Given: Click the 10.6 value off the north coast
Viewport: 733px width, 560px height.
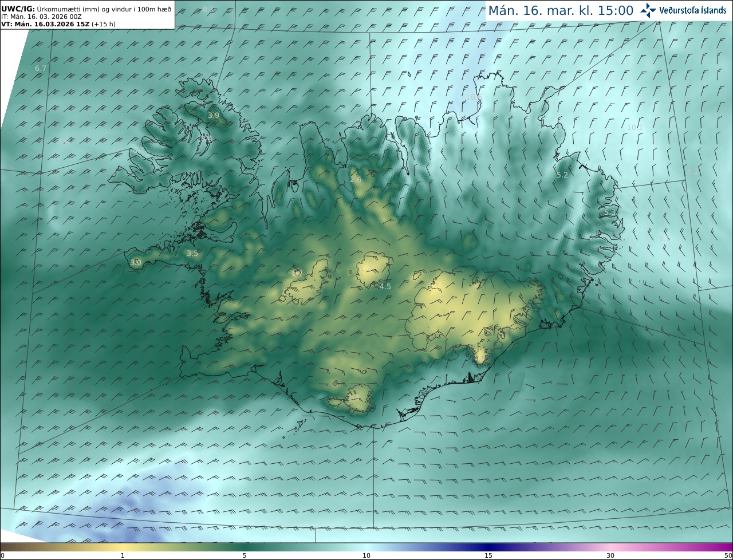Looking at the screenshot, I should [x=474, y=97].
